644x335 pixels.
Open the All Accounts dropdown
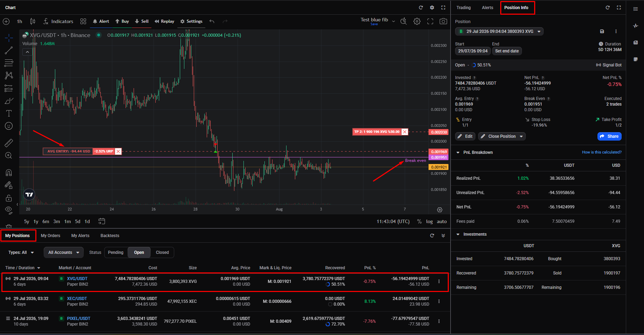click(64, 252)
